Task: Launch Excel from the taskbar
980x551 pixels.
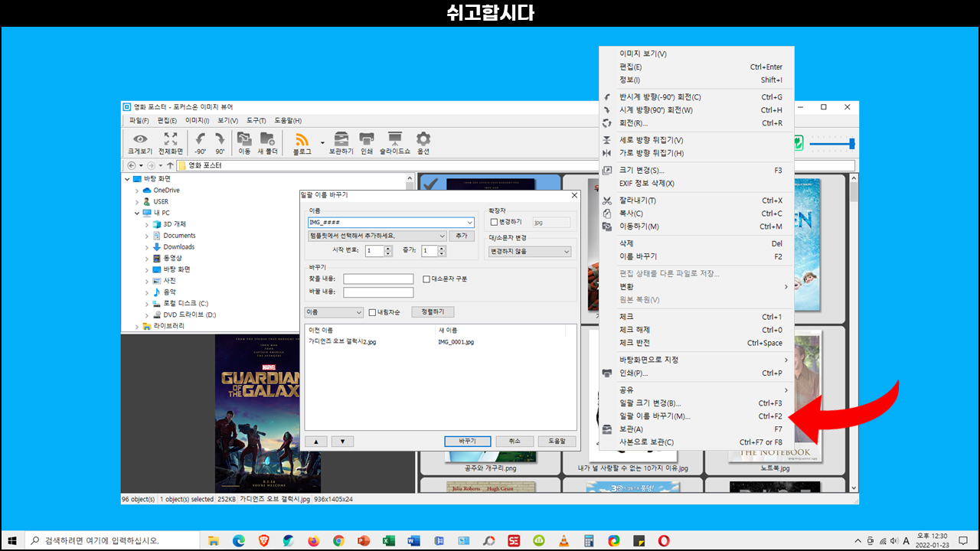Action: [x=388, y=540]
